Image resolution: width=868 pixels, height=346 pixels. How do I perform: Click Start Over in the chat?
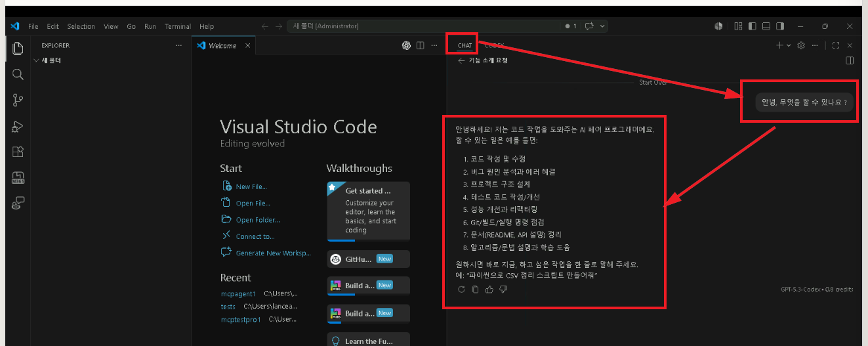click(653, 82)
